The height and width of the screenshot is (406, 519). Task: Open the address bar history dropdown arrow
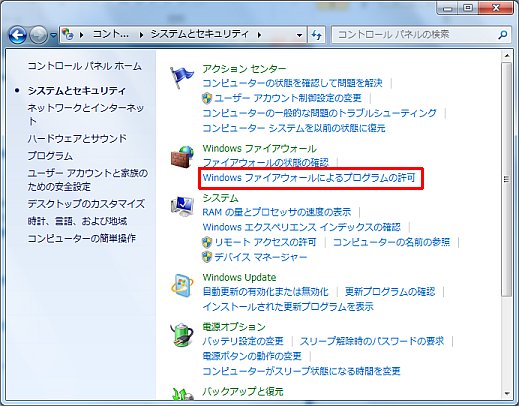tap(299, 35)
